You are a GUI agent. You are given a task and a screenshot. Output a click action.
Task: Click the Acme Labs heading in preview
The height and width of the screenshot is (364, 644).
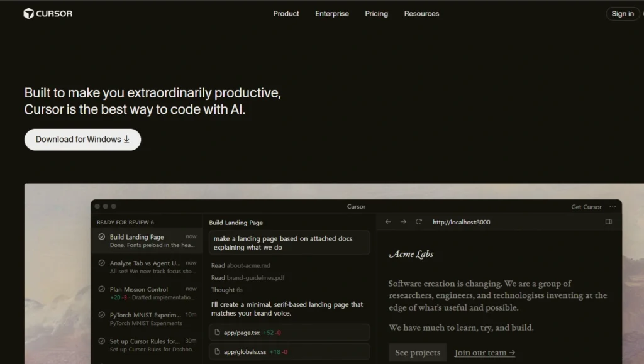coord(411,255)
